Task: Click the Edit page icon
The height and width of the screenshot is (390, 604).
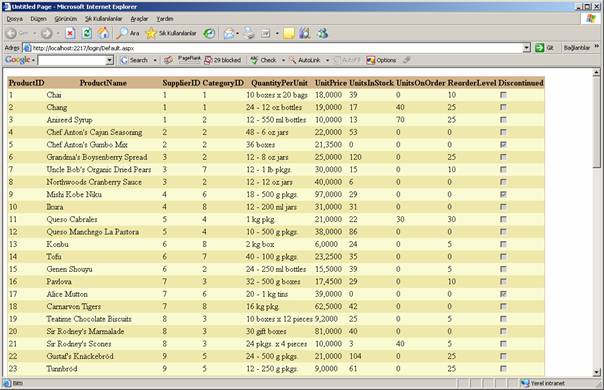Action: (266, 34)
